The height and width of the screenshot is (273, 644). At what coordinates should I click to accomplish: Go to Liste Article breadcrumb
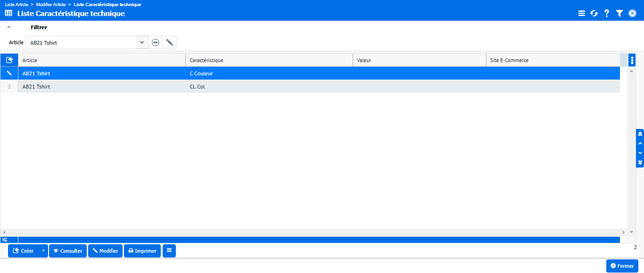17,4
